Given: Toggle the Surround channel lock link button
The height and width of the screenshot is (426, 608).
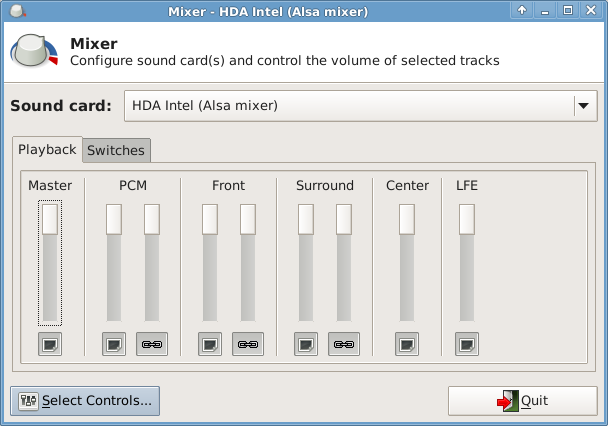Looking at the screenshot, I should pyautogui.click(x=344, y=345).
